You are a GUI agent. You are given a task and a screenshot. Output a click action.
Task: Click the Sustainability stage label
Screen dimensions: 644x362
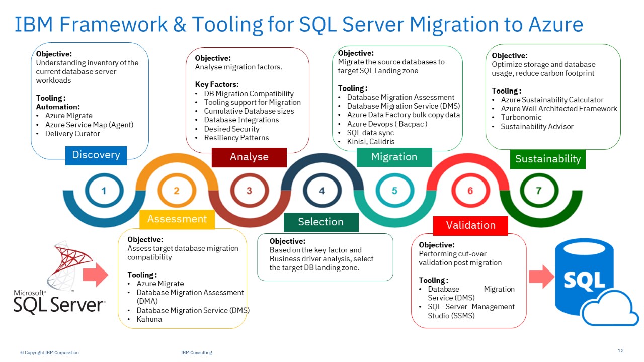click(x=548, y=159)
